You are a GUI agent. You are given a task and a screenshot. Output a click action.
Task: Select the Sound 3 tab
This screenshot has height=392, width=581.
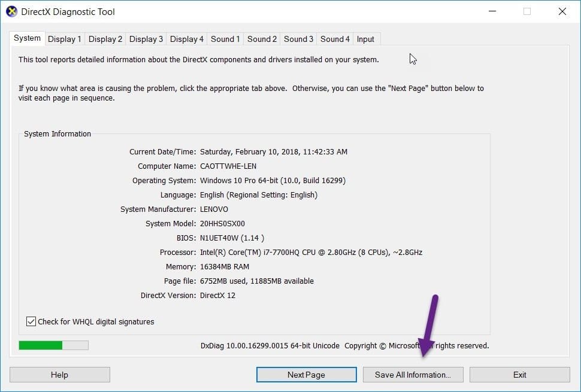[298, 39]
